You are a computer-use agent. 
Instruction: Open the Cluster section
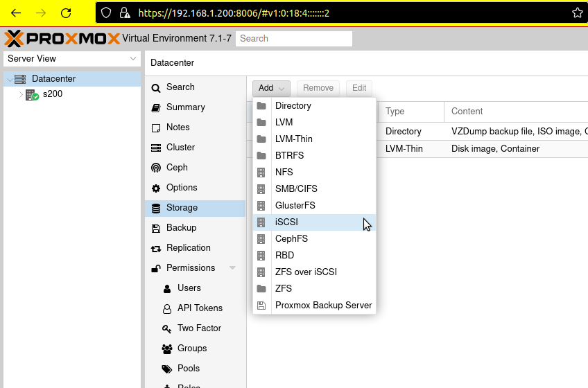click(196, 148)
